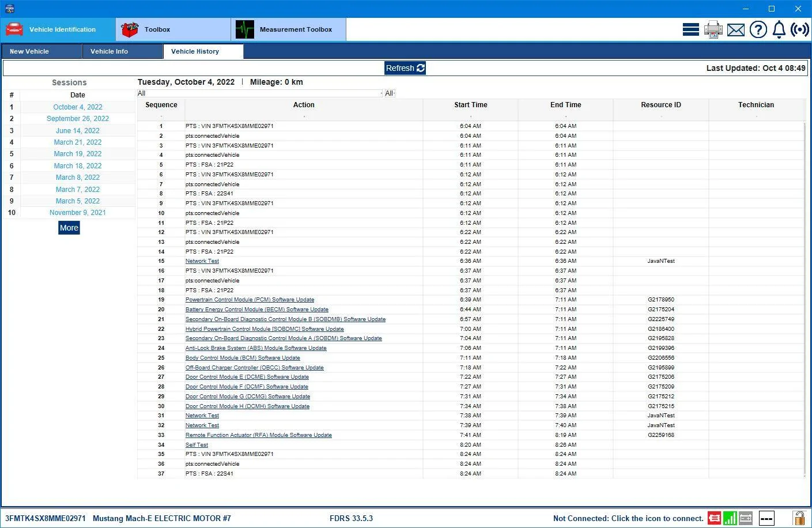Switch to the New Vehicle tab
Image resolution: width=812 pixels, height=528 pixels.
42,51
